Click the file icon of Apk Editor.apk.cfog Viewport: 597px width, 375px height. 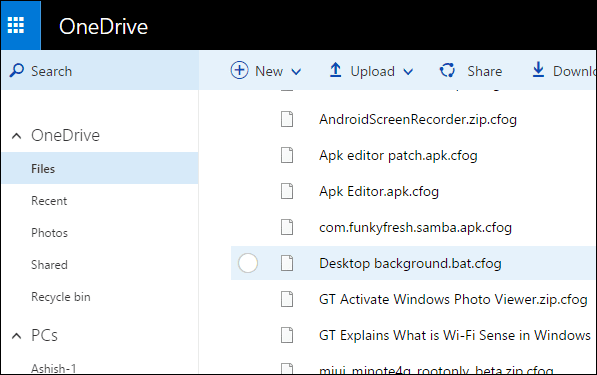click(287, 191)
